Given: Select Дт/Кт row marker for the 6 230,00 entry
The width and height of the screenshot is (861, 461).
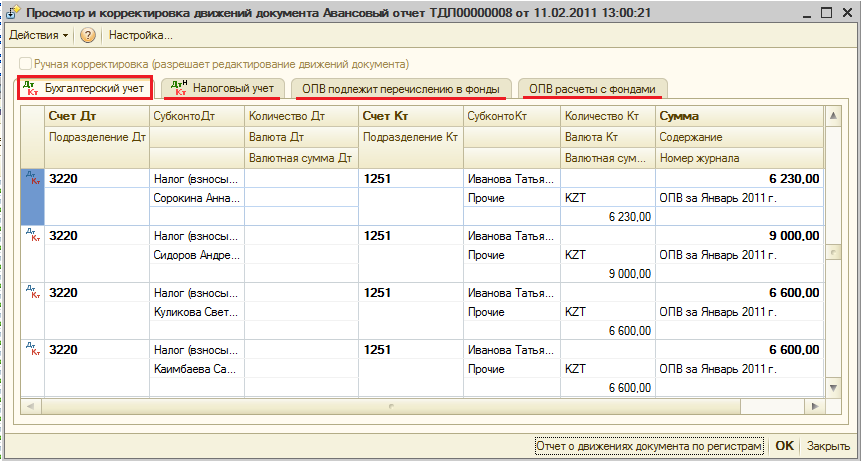Looking at the screenshot, I should click(x=33, y=178).
